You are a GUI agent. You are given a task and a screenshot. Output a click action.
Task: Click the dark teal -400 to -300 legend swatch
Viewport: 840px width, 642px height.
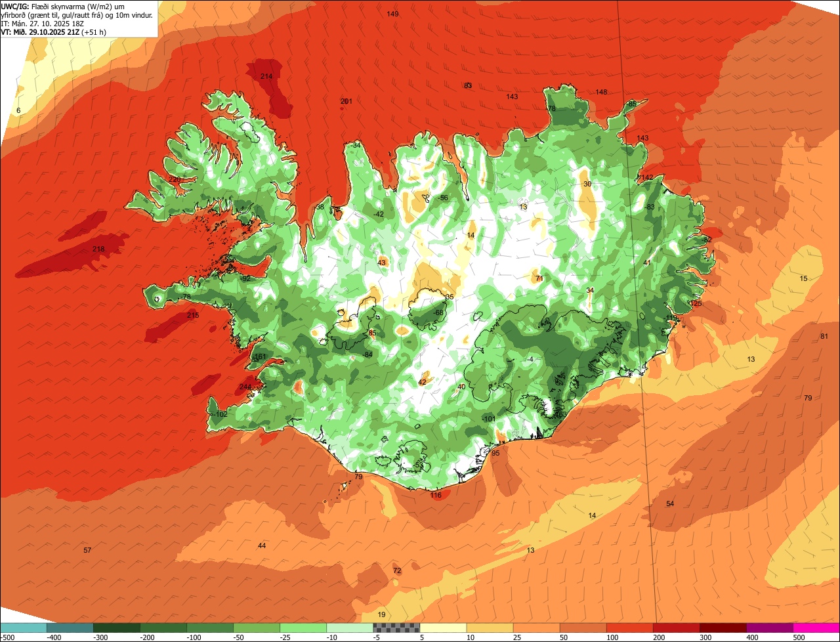tap(70, 628)
